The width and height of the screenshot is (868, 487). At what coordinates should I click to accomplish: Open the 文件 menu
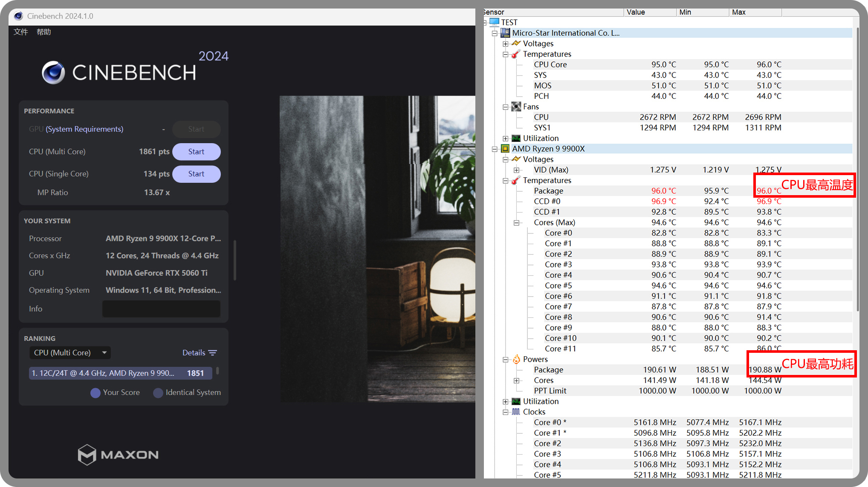20,32
